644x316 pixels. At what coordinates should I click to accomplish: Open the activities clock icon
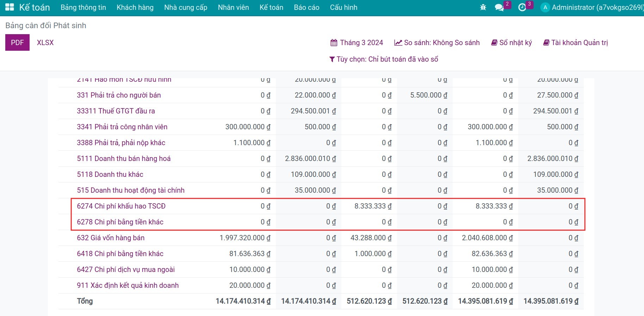[x=522, y=7]
